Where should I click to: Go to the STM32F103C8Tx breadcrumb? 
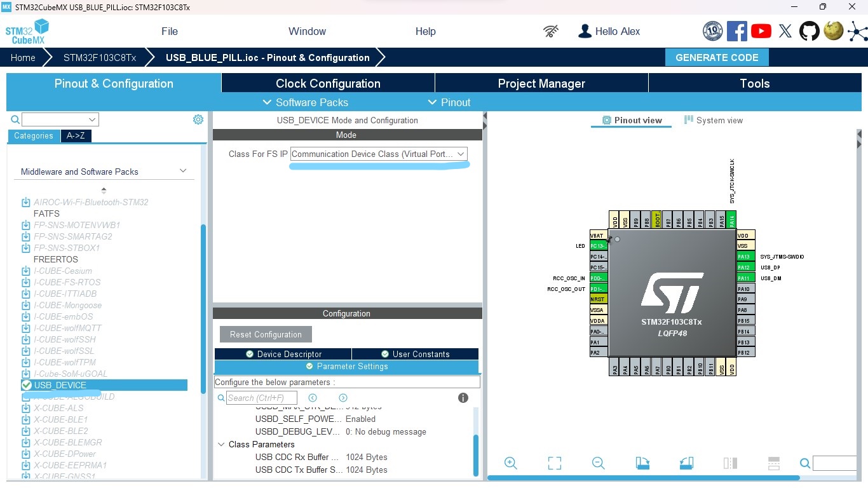click(x=100, y=57)
